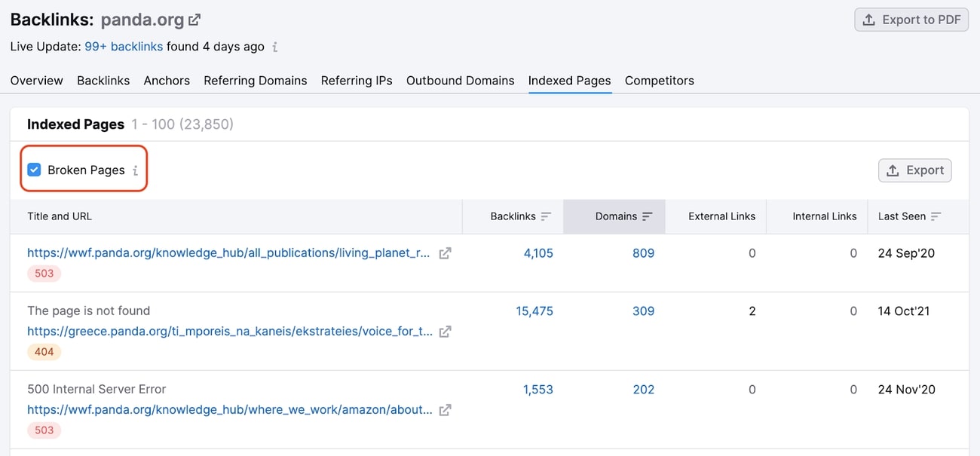Viewport: 980px width, 456px height.
Task: Open the greece.panda.org URL external link icon
Action: [x=446, y=332]
